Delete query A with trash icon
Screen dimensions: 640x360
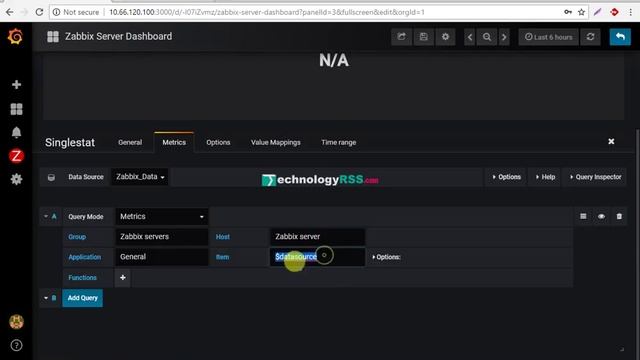(x=619, y=216)
